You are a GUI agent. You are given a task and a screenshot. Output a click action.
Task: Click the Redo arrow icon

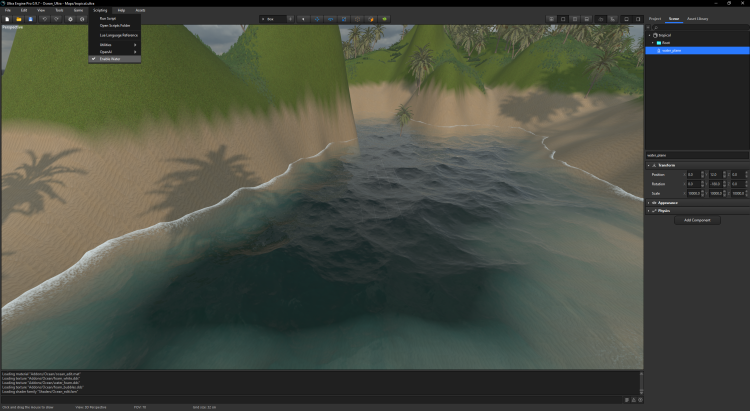56,19
